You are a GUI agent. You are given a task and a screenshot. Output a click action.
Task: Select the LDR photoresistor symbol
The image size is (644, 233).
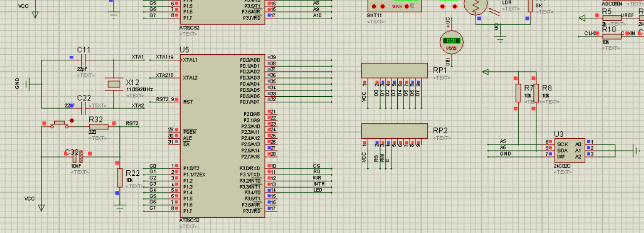[x=476, y=7]
